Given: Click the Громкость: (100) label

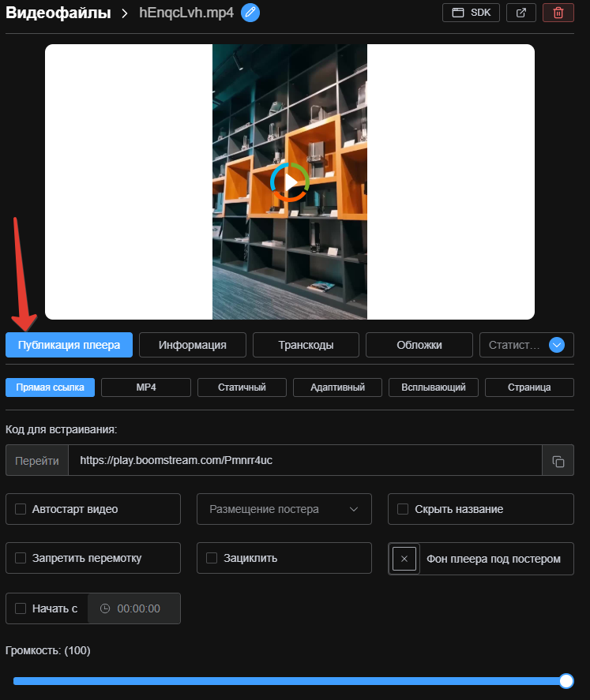Looking at the screenshot, I should (x=48, y=651).
